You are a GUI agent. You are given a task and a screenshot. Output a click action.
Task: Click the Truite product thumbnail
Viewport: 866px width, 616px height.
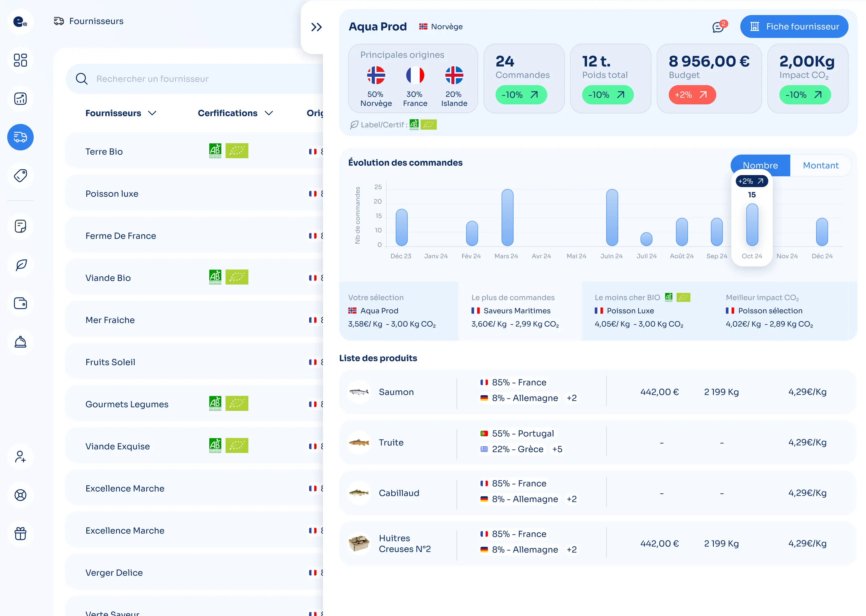[359, 442]
